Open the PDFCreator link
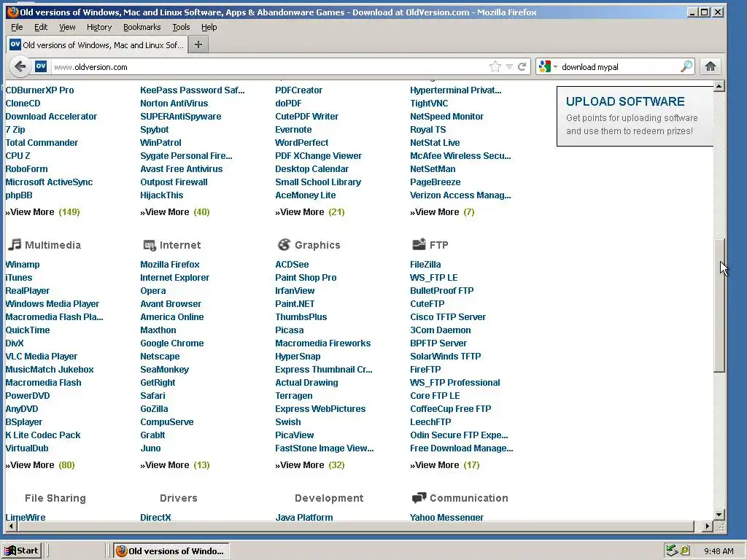Screen dimensions: 747x560 point(298,90)
